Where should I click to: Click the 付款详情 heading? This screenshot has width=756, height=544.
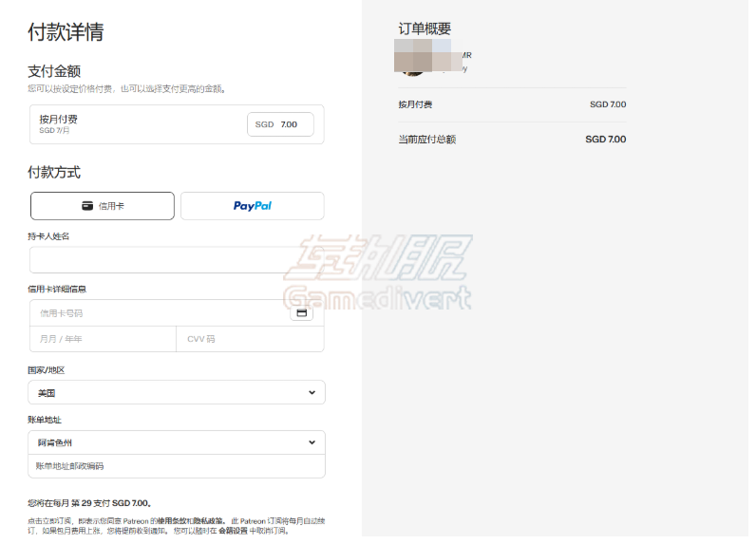pyautogui.click(x=66, y=31)
